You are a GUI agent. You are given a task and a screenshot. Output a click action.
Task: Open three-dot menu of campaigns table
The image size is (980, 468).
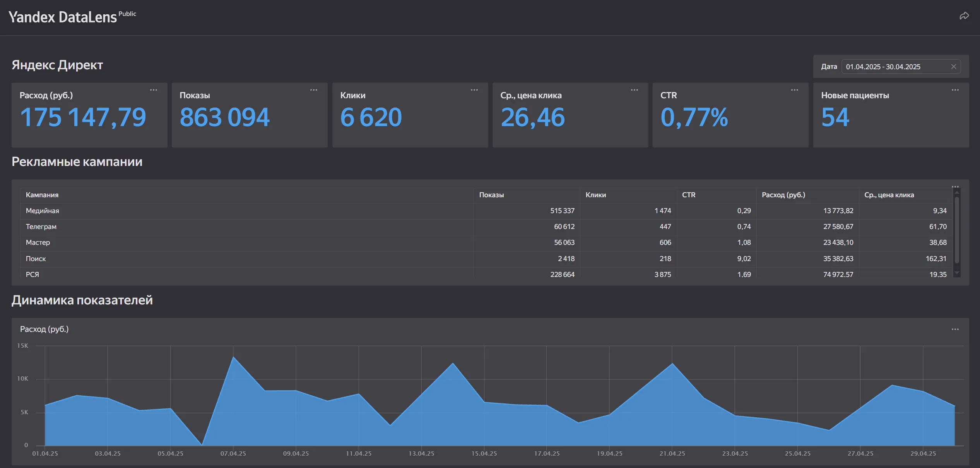tap(955, 186)
